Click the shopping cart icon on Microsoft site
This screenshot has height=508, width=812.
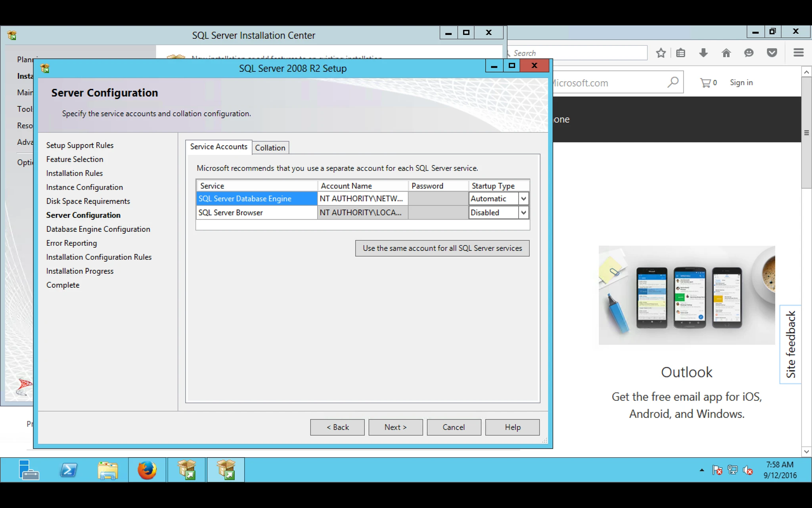705,83
